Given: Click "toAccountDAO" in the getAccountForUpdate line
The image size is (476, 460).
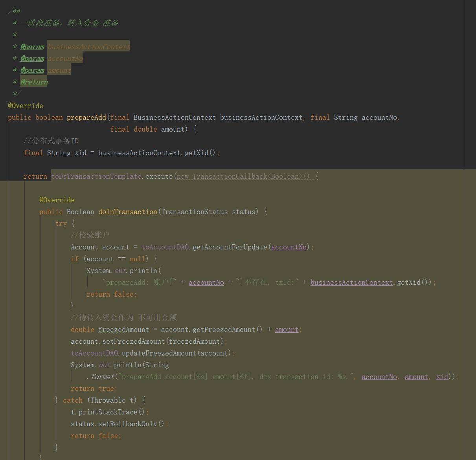Looking at the screenshot, I should pos(165,247).
